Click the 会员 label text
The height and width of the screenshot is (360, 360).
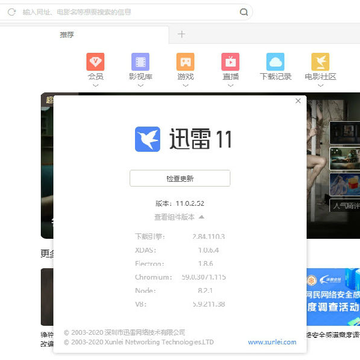click(x=95, y=77)
